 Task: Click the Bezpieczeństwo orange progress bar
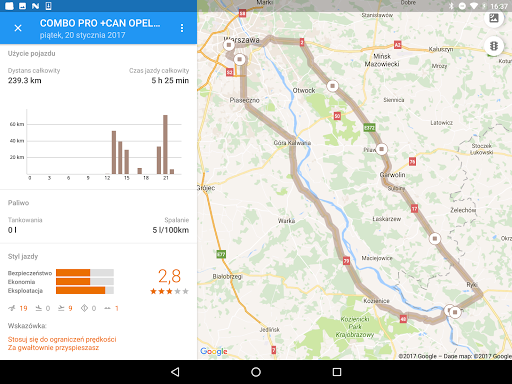click(85, 273)
